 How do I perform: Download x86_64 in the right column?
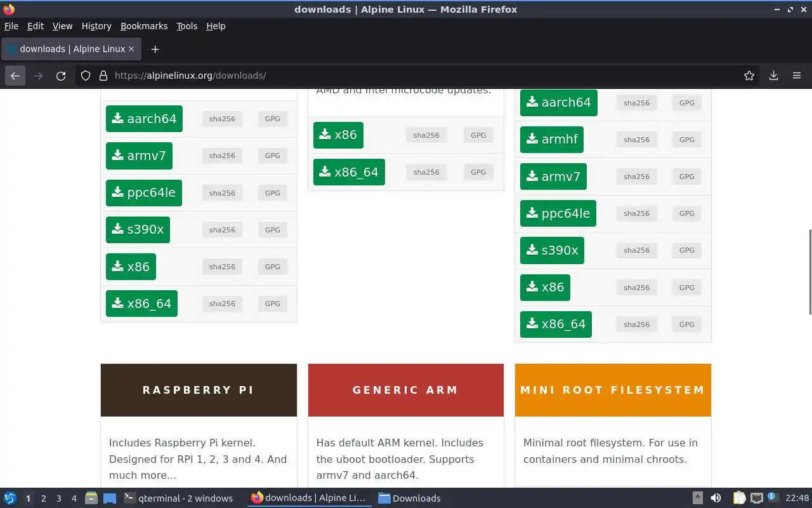point(556,324)
